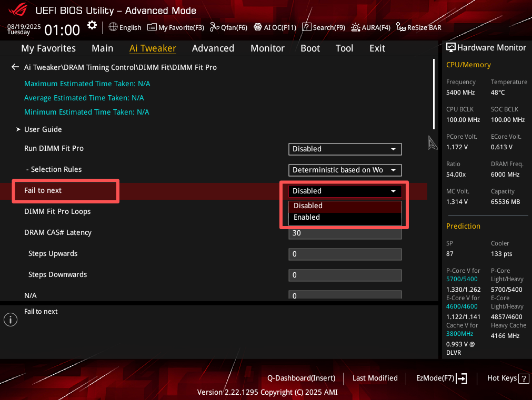This screenshot has width=532, height=400.
Task: Select the Steps Upwards label
Action: click(53, 253)
